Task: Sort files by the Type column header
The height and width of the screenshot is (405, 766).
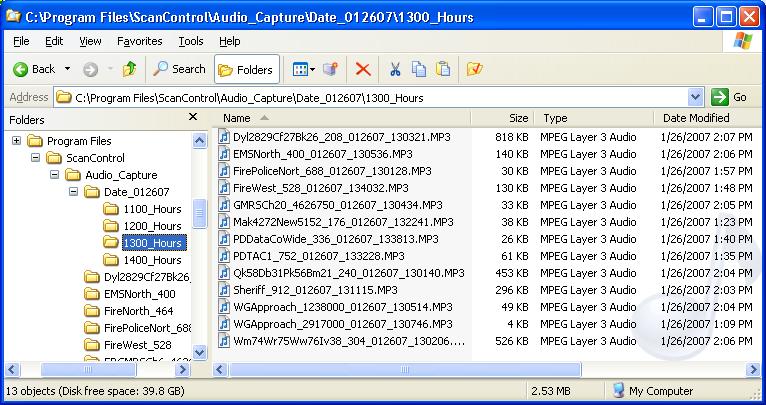Action: (593, 118)
